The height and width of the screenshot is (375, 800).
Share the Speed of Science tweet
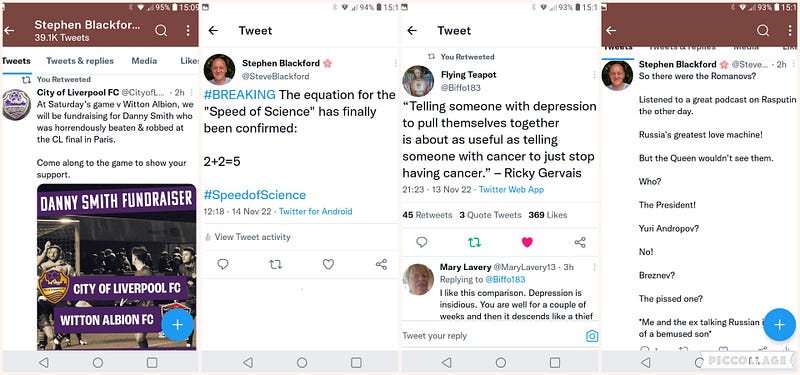381,264
